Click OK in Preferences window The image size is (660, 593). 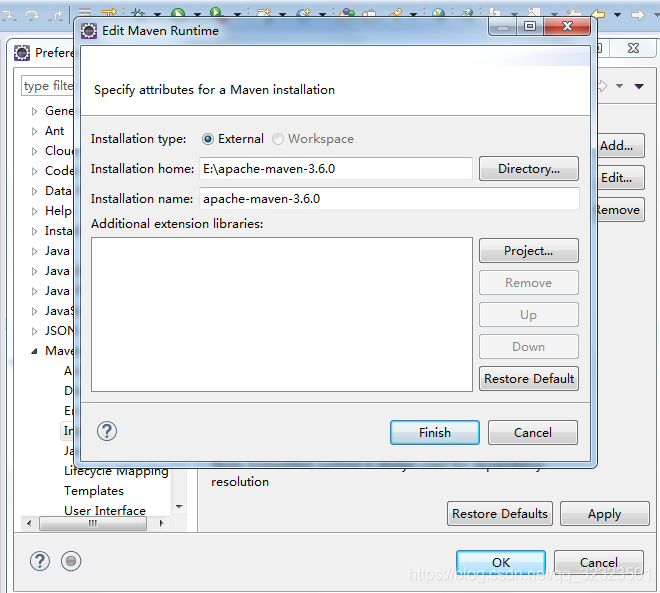pos(501,563)
